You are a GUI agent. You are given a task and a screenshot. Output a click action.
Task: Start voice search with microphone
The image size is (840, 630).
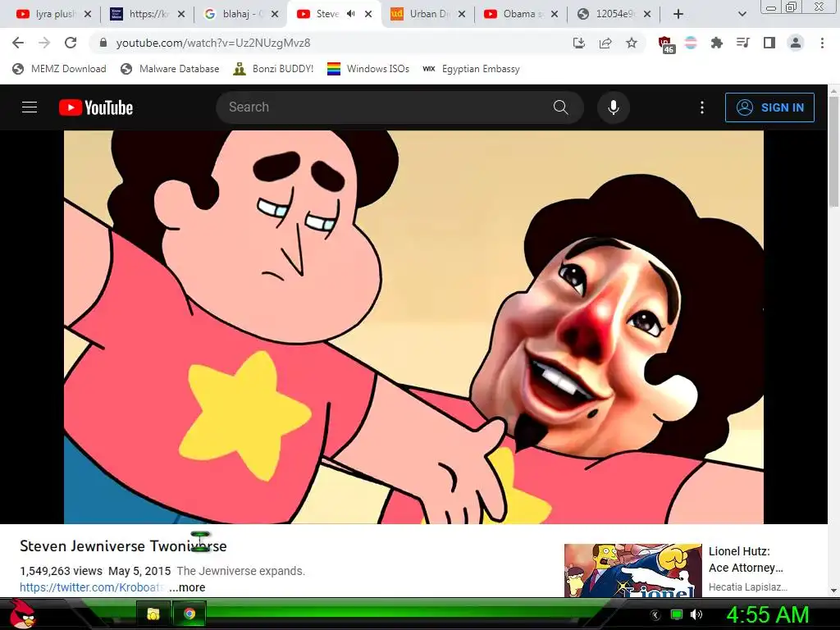click(614, 107)
